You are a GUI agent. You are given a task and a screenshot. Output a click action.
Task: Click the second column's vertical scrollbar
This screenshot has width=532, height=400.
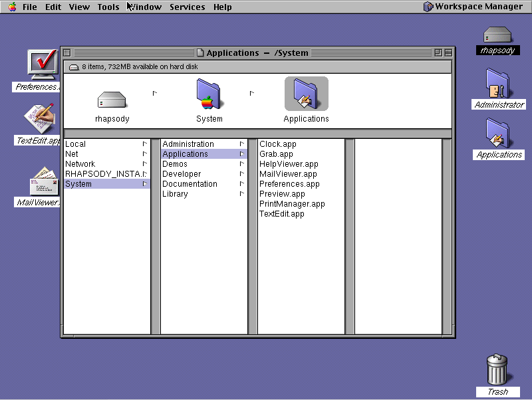(x=253, y=237)
